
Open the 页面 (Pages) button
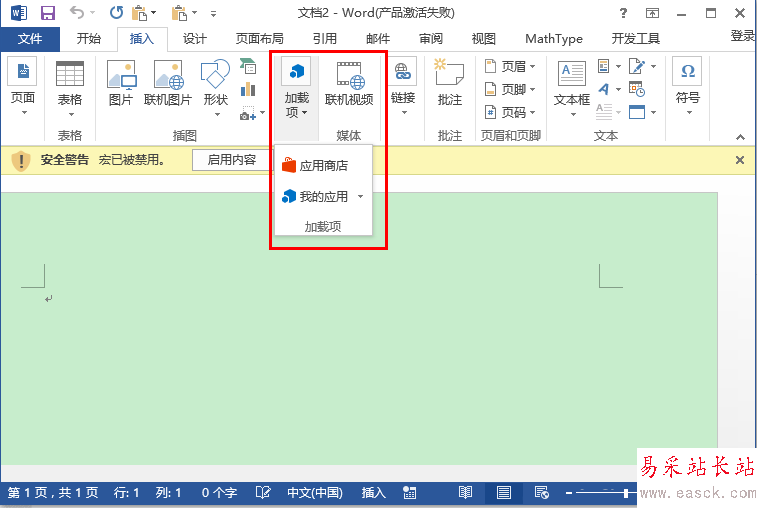click(23, 88)
